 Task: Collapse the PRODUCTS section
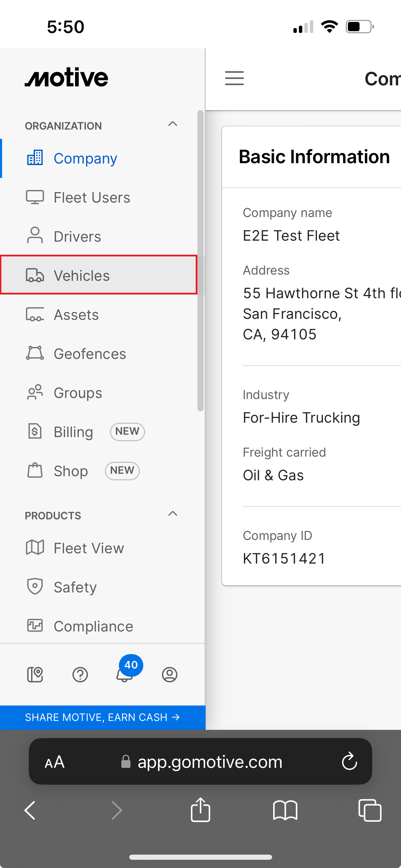tap(173, 514)
